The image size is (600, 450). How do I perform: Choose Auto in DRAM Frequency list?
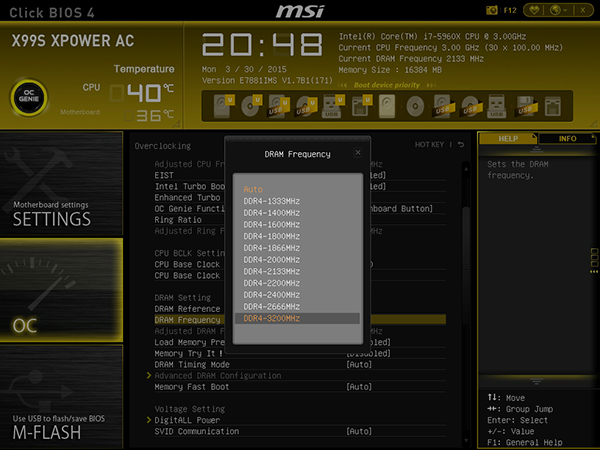(297, 189)
